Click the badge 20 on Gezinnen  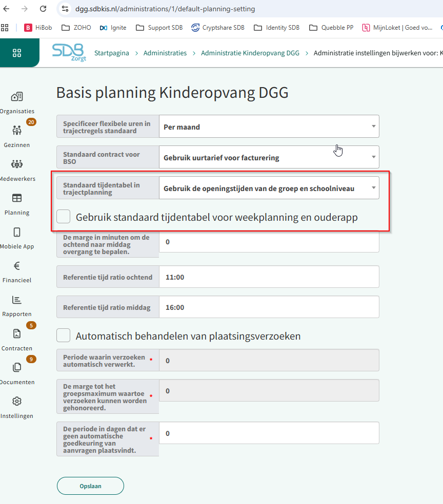(x=31, y=122)
